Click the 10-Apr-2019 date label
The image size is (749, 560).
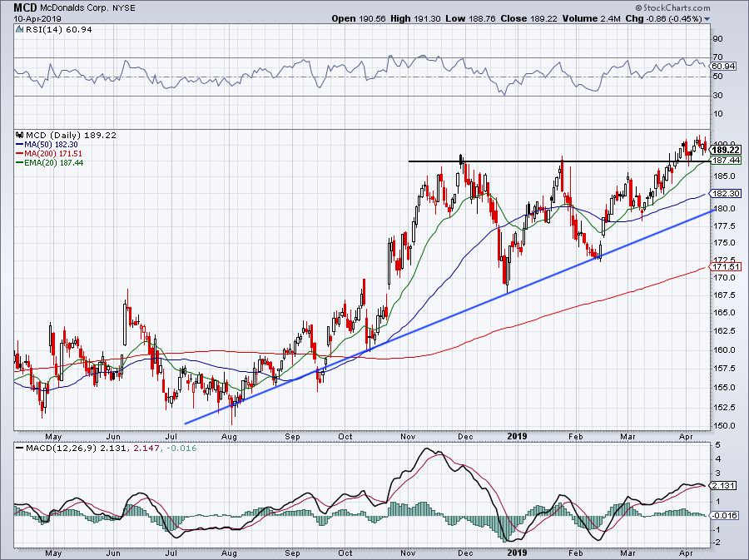(37, 19)
